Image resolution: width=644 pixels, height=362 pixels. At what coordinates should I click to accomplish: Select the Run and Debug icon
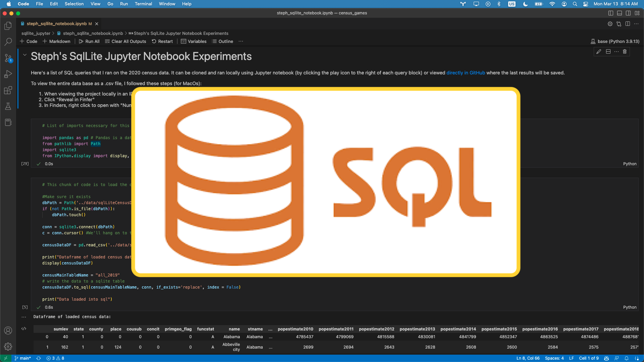pos(8,74)
